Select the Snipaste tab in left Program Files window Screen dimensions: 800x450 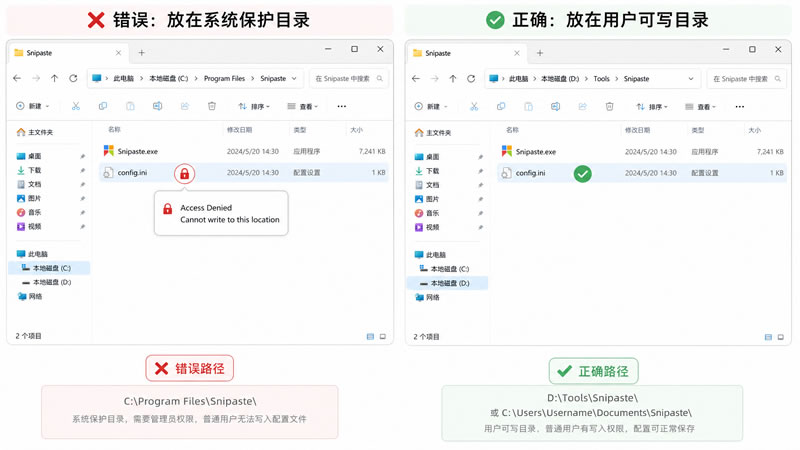[66, 53]
